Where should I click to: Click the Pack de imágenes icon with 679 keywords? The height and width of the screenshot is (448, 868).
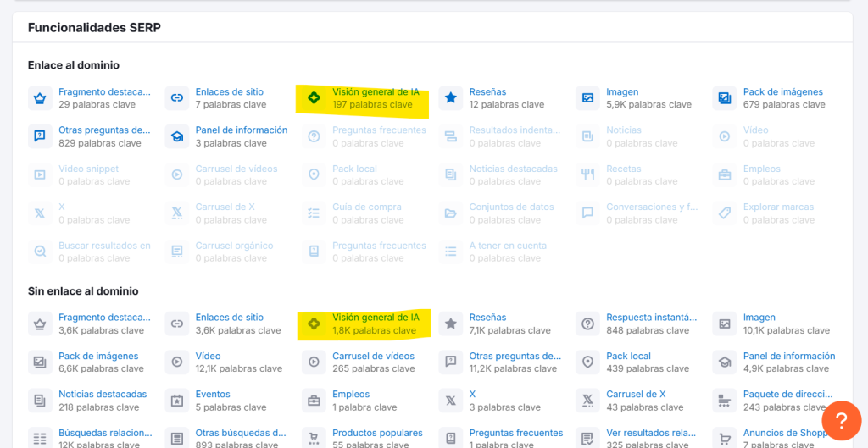(725, 98)
